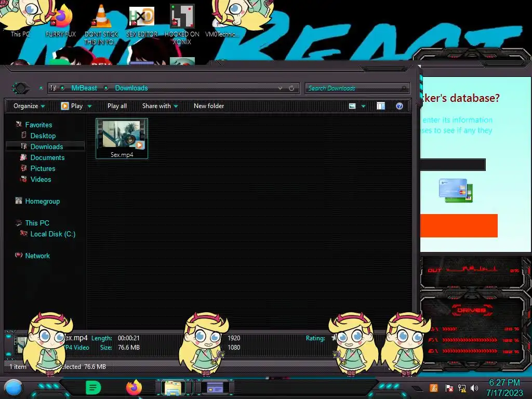
Task: Launch HOOKED ON XONIX desktop shortcut
Action: click(182, 24)
